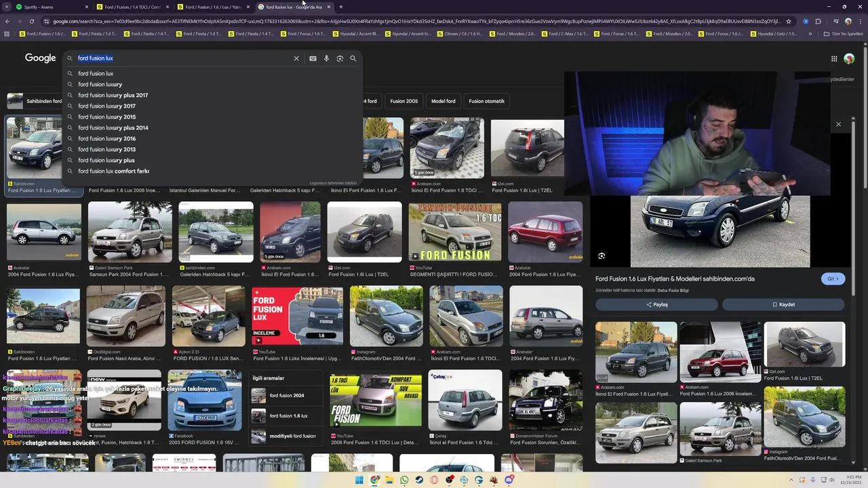Viewport: 868px width, 488px height.
Task: Open Chrome from the taskbar
Action: (x=374, y=480)
